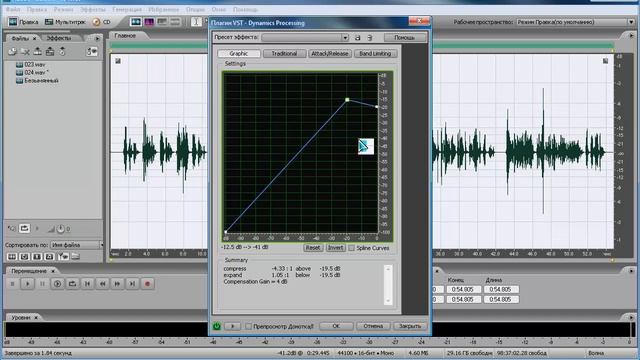This screenshot has width=640, height=360.
Task: Click the Pause button in transport
Action: point(42,284)
